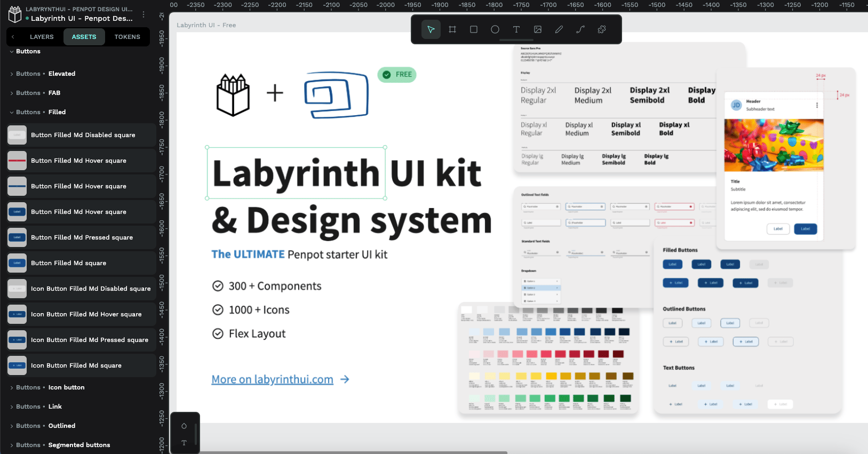
Task: Select the Labyrinth heading text on canvas
Action: [x=296, y=173]
